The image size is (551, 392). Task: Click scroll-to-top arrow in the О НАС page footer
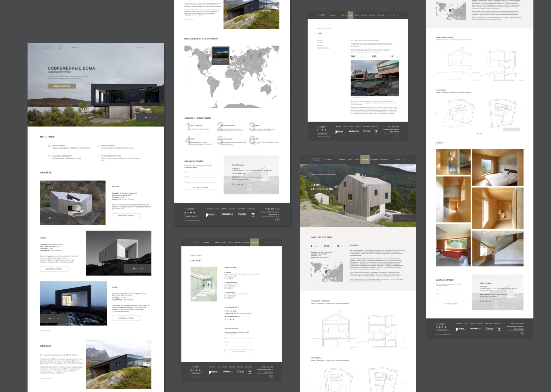coord(398,136)
